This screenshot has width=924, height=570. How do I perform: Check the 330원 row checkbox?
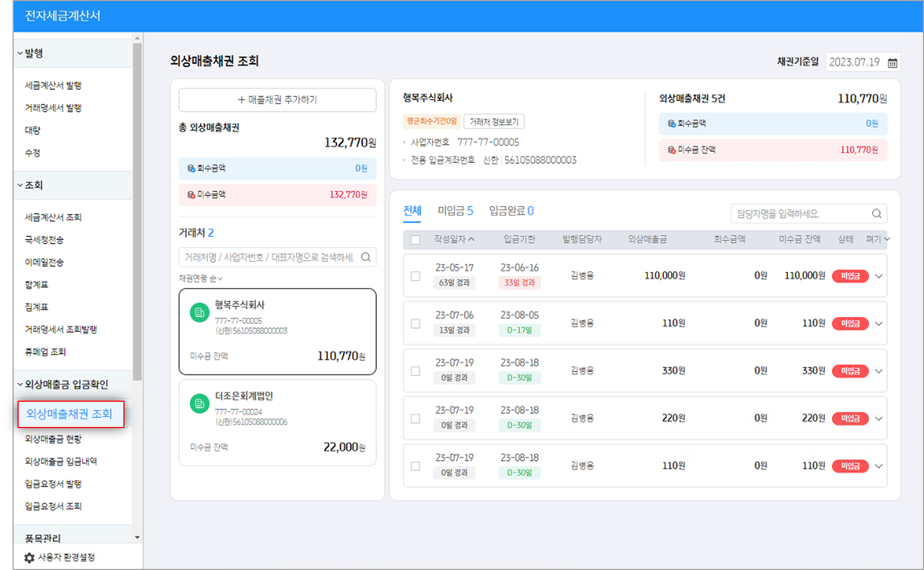tap(416, 371)
